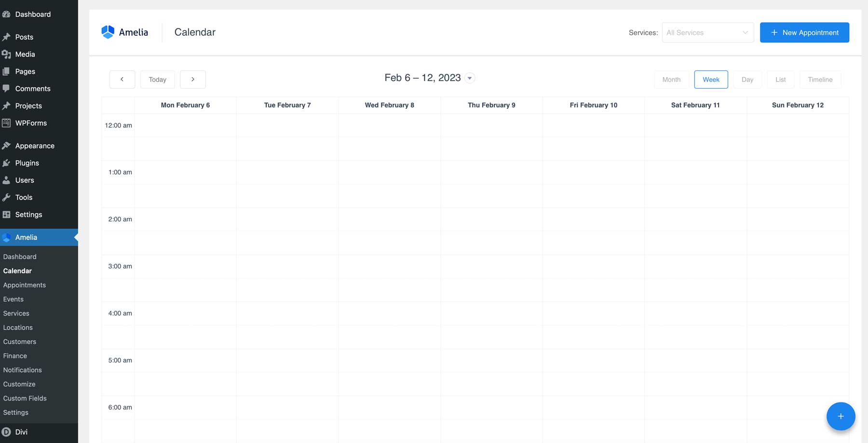Go to the Customers menu item
Viewport: 868px width, 443px height.
[x=20, y=341]
